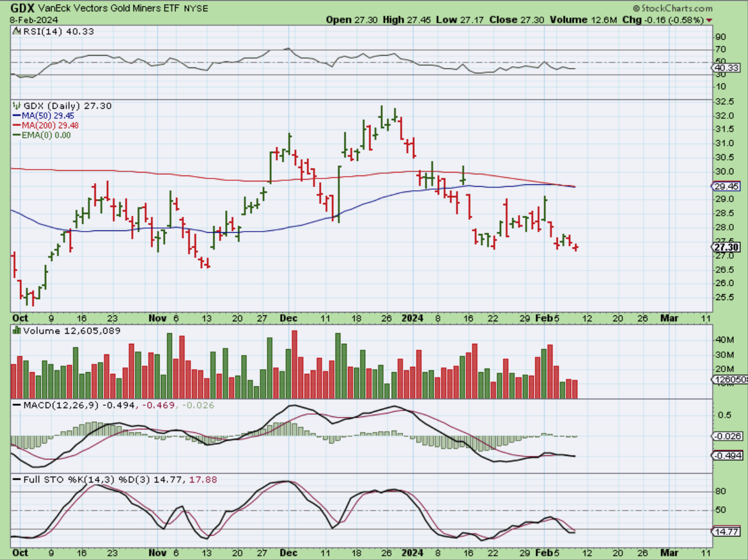This screenshot has width=748, height=560.
Task: Click '2024' on the date axis under Full STO
Action: tap(412, 553)
